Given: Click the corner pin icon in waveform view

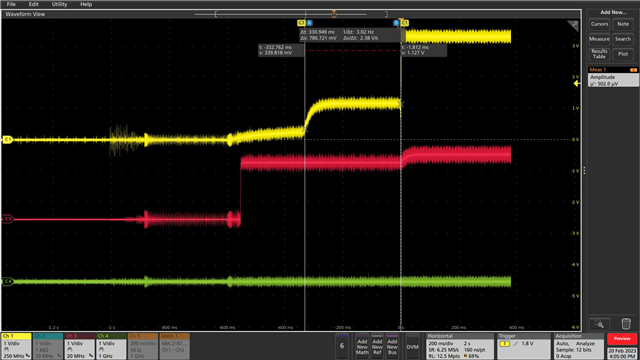Looking at the screenshot, I should 573,26.
